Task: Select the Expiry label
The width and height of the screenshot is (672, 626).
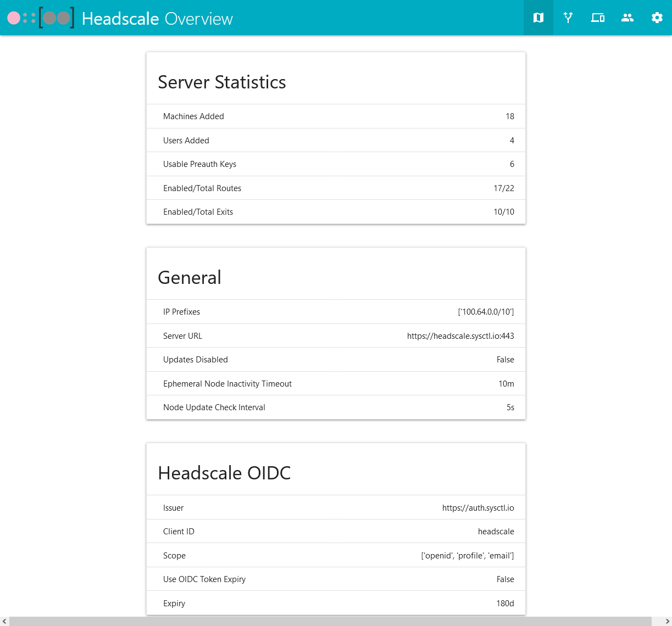Action: (x=174, y=603)
